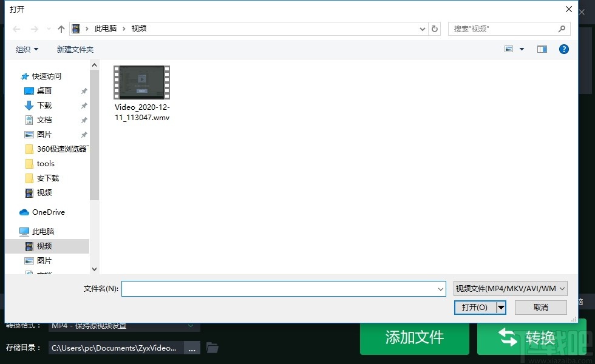Unpin 桌面 from Quick access
The image size is (595, 364).
[83, 90]
